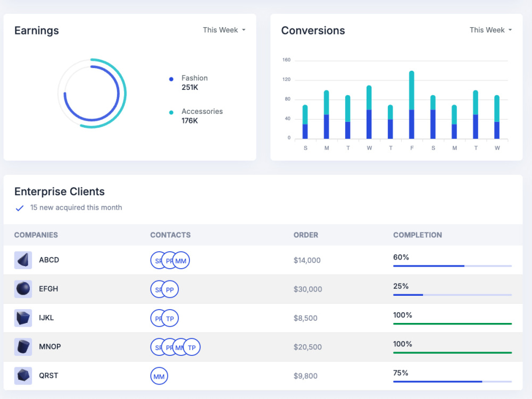Click the EFGH company sphere icon
Viewport: 532px width, 399px height.
(23, 289)
